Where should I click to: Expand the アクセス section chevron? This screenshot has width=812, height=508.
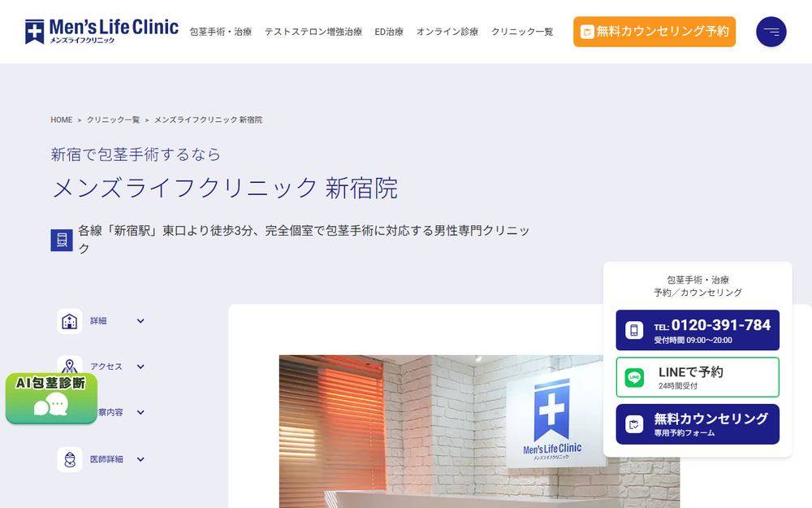(x=140, y=367)
